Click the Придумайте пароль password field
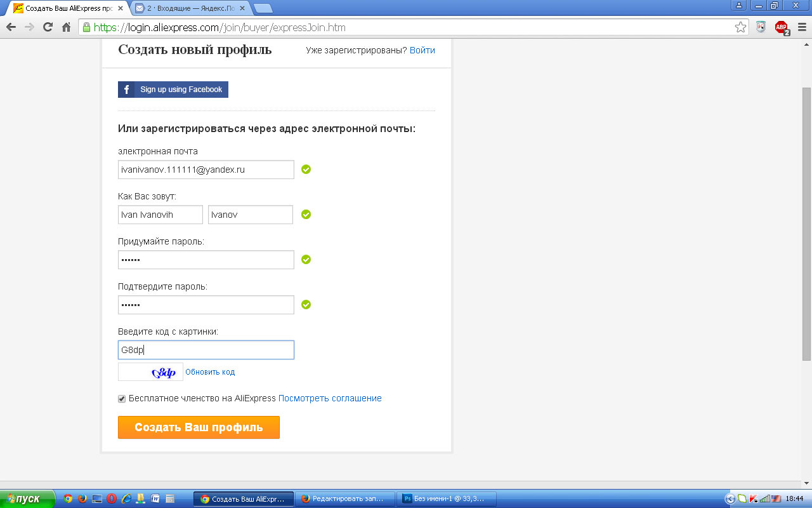 tap(206, 260)
